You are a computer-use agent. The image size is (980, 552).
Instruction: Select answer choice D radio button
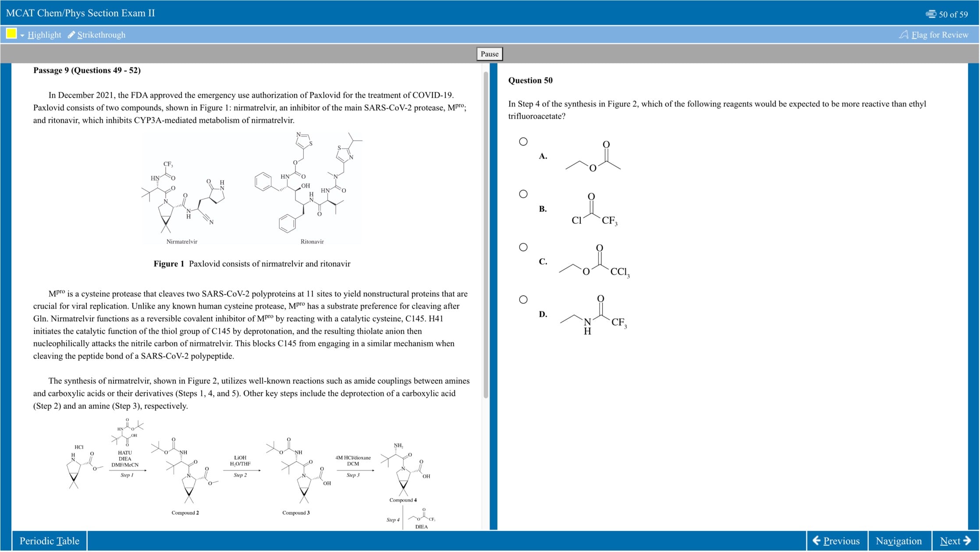pyautogui.click(x=523, y=299)
